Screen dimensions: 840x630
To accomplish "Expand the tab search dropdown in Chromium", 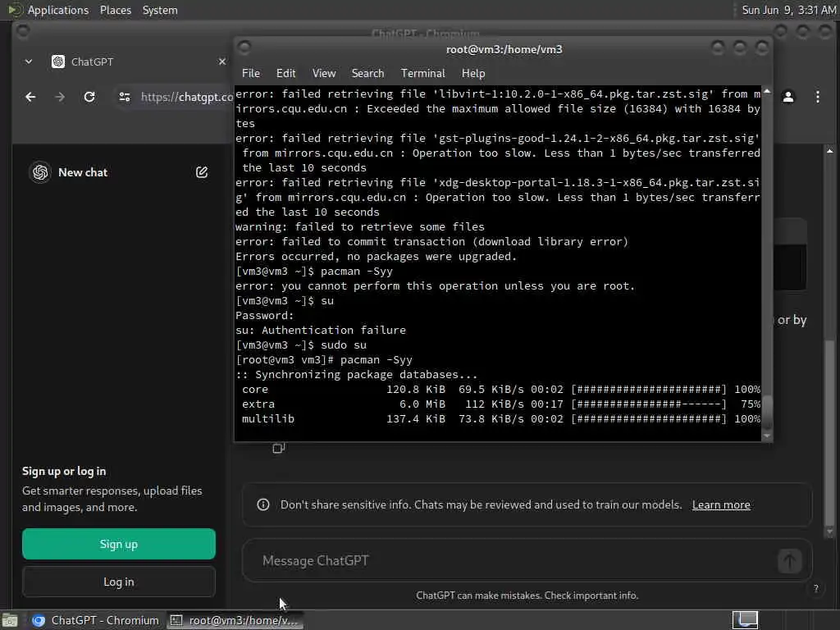I will [29, 62].
